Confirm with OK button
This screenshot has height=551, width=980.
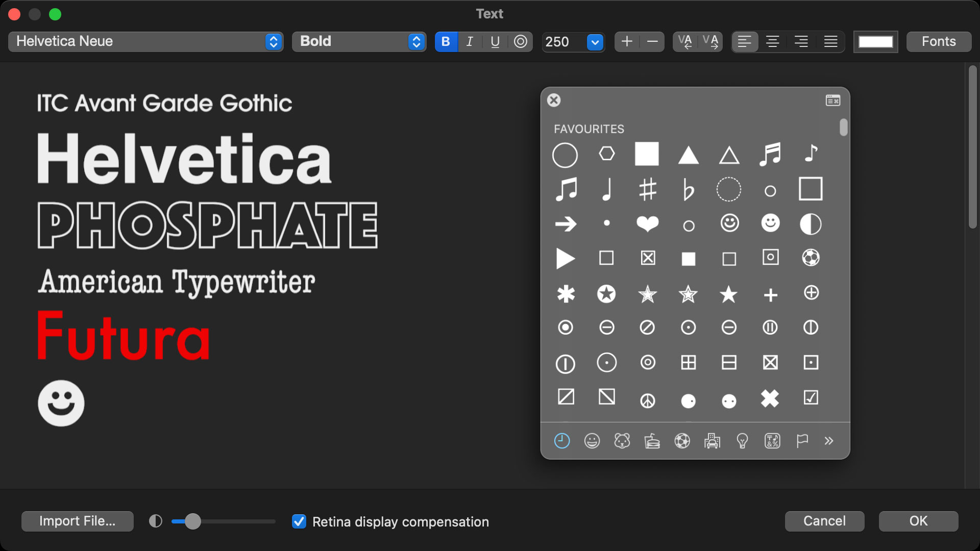(918, 521)
